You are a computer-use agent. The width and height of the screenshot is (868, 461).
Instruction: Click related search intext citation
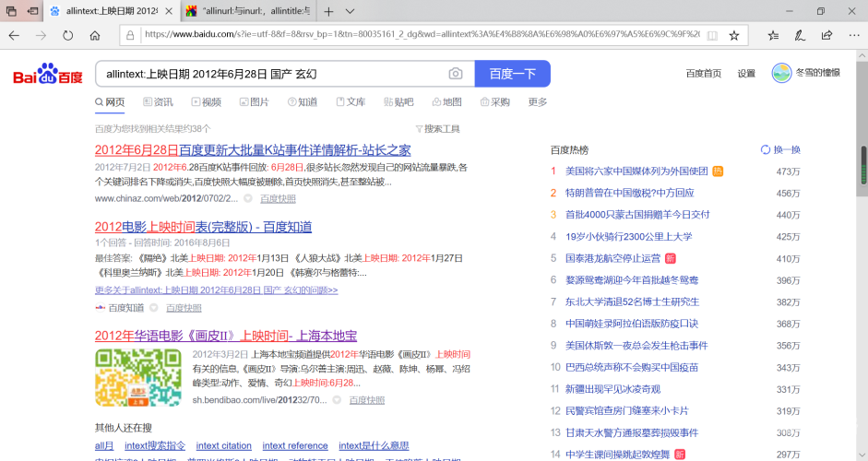(223, 445)
